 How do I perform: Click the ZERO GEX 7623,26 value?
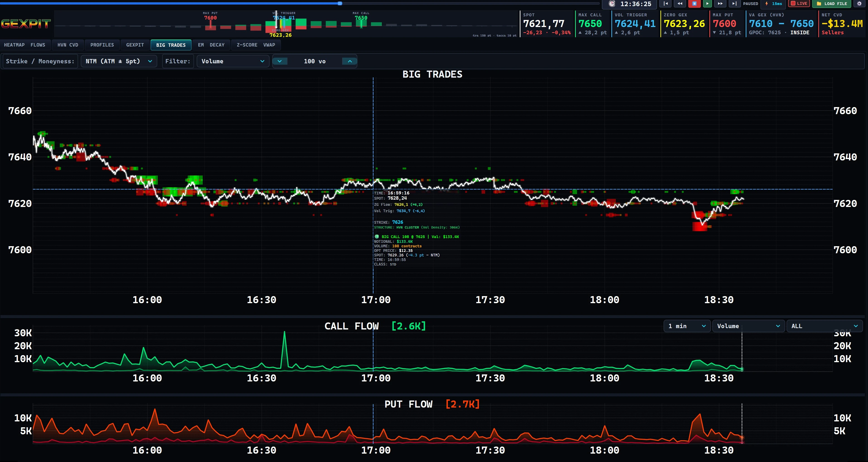point(684,24)
